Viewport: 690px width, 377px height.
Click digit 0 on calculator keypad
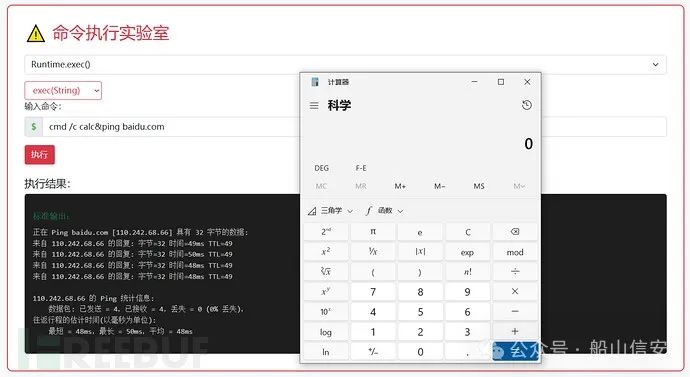pos(420,352)
